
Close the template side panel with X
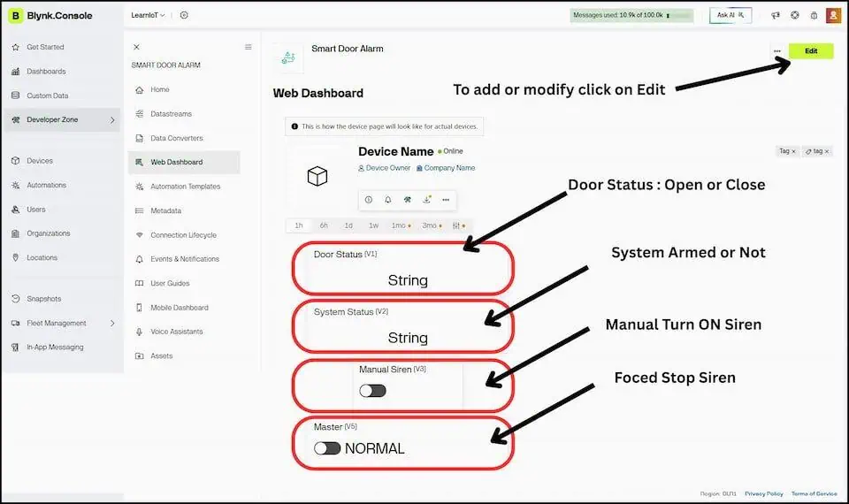(136, 47)
